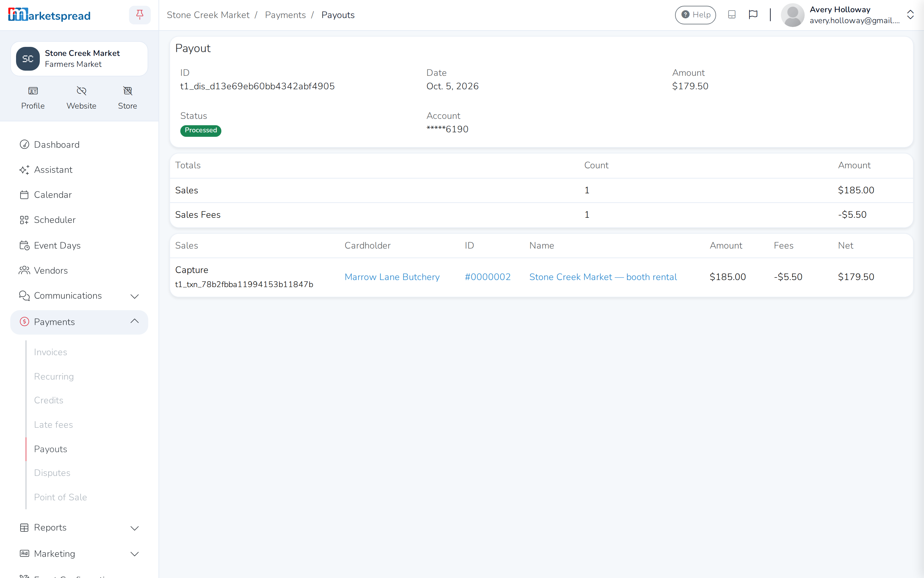Open Vendors in the sidebar
This screenshot has height=578, width=924.
(79, 270)
